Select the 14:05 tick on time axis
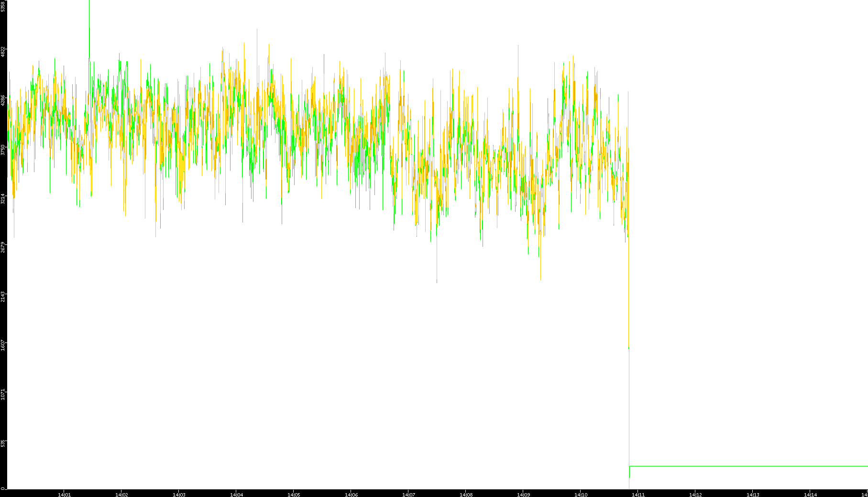Image resolution: width=868 pixels, height=497 pixels. tap(294, 494)
